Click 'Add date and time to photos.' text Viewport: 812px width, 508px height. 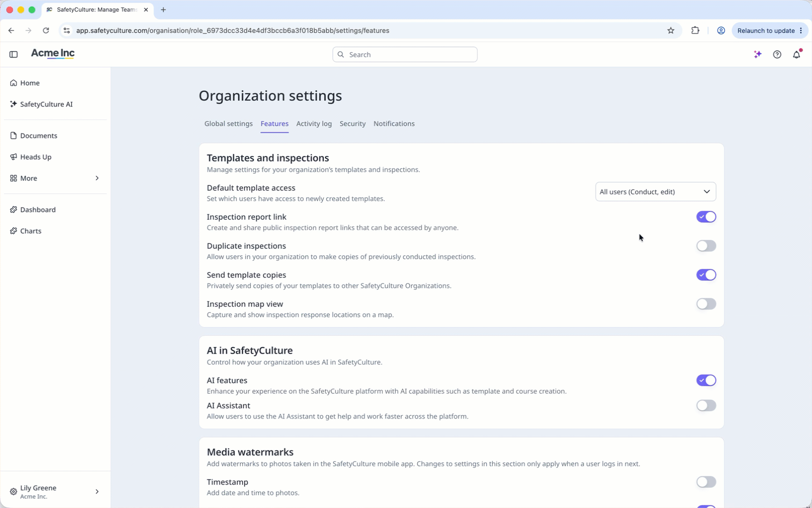(x=253, y=493)
